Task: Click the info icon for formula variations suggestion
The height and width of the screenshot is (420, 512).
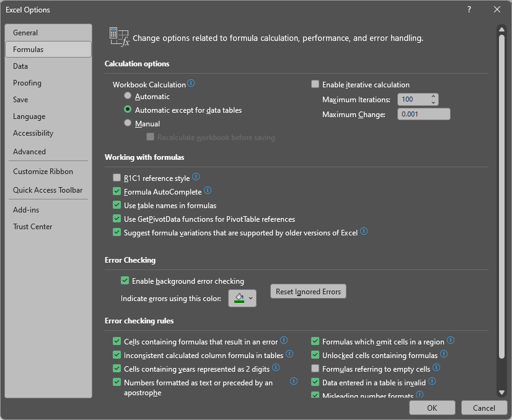Action: (364, 230)
